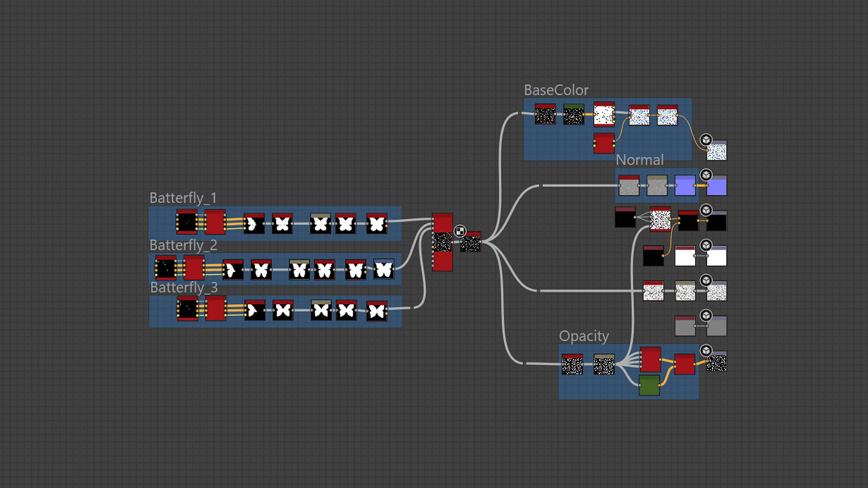Select the Batterfly_3 frame title

click(x=183, y=287)
